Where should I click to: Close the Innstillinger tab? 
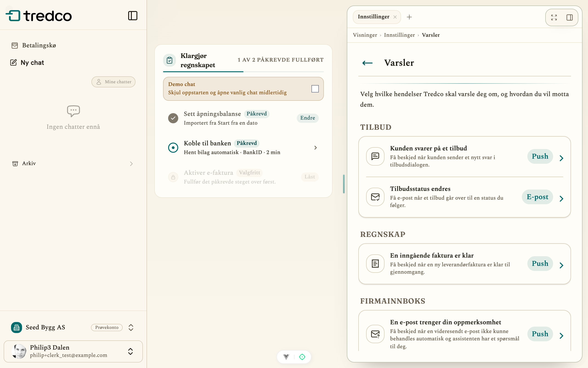pyautogui.click(x=395, y=17)
